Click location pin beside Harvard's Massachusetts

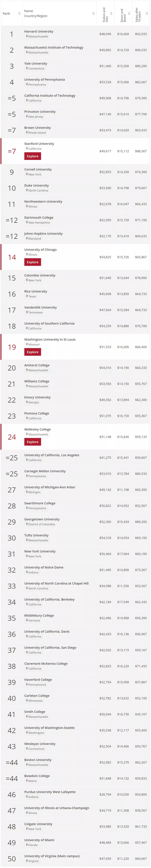point(27,36)
